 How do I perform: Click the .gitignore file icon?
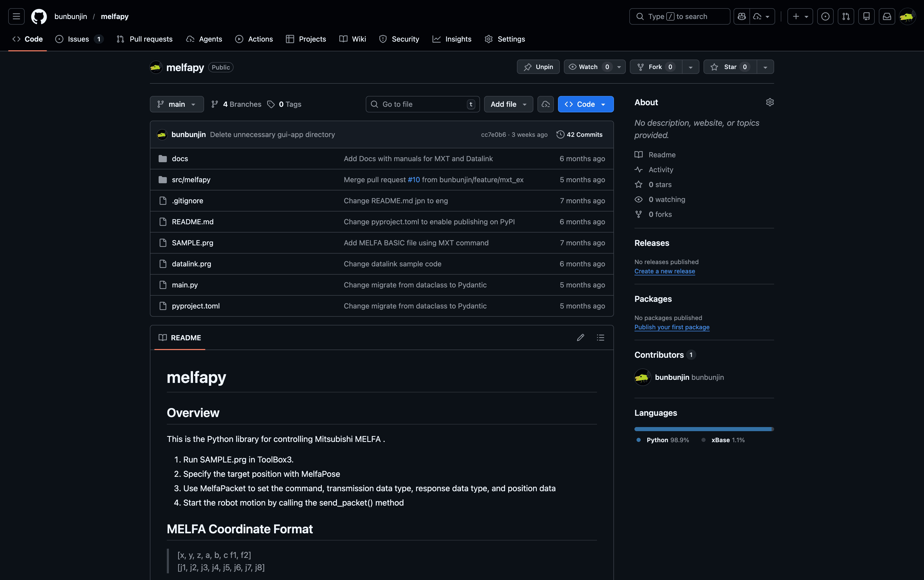pyautogui.click(x=163, y=201)
